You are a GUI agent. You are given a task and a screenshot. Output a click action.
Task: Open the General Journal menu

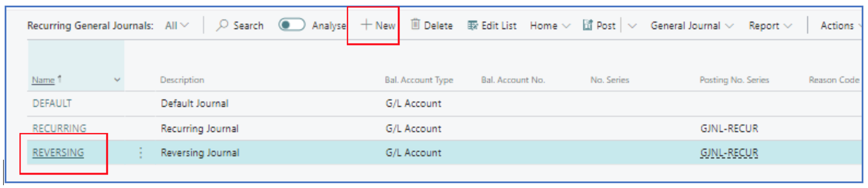click(691, 26)
